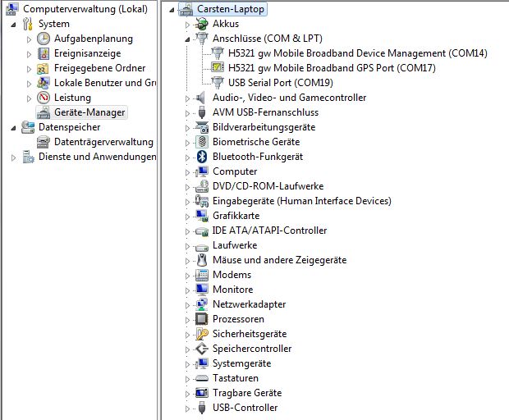Collapse the System tree node
Viewport: 509px width, 420px height.
coord(13,24)
